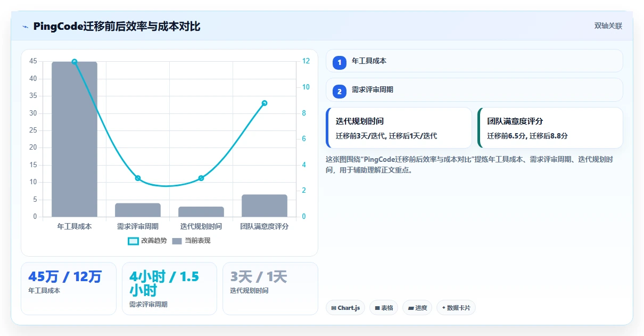This screenshot has width=644, height=336.
Task: Toggle the 改善趋势 legend item
Action: (x=147, y=241)
